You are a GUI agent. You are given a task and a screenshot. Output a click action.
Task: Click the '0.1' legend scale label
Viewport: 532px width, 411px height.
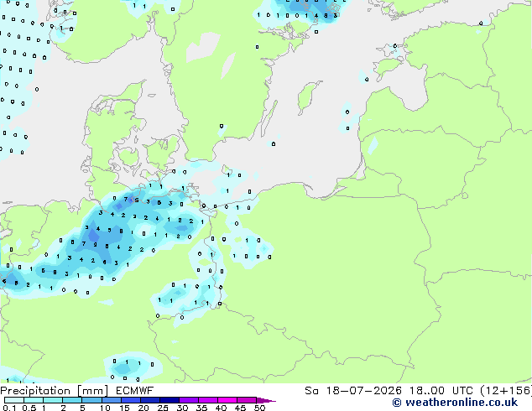click(x=9, y=408)
